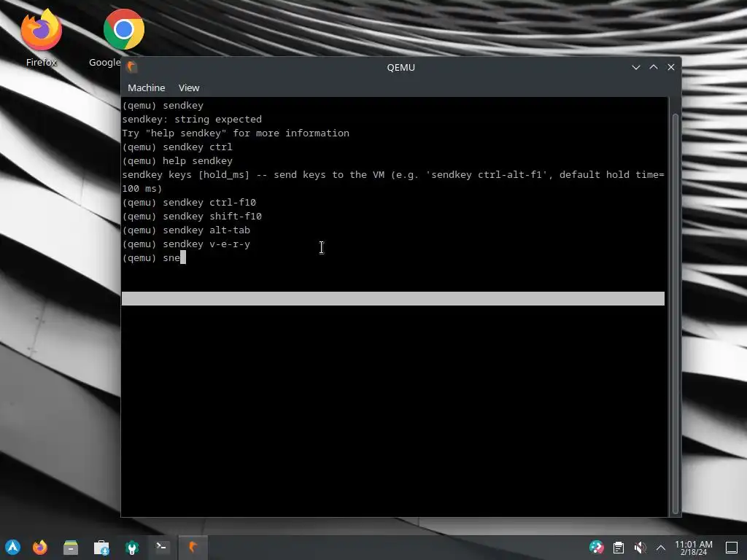This screenshot has height=560, width=747.
Task: Close the QEMU window
Action: (671, 67)
